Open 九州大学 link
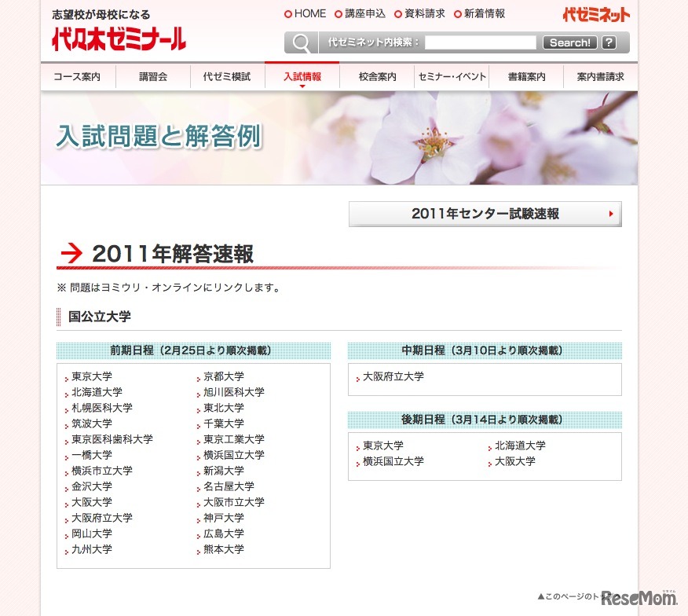This screenshot has width=688, height=616. [x=92, y=549]
